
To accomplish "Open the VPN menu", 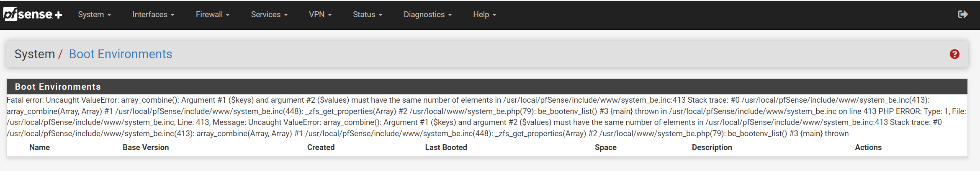I will click(320, 15).
